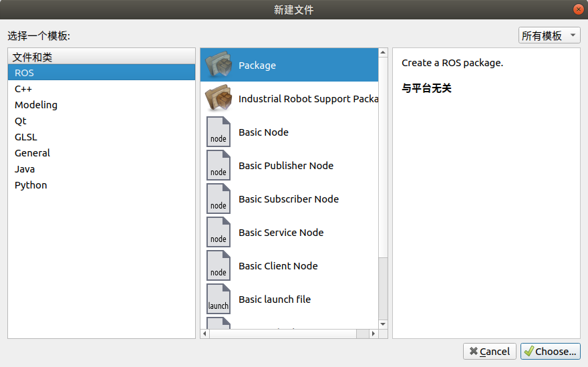Select the Basic Subscriber Node text
Image resolution: width=588 pixels, height=367 pixels.
coord(289,199)
